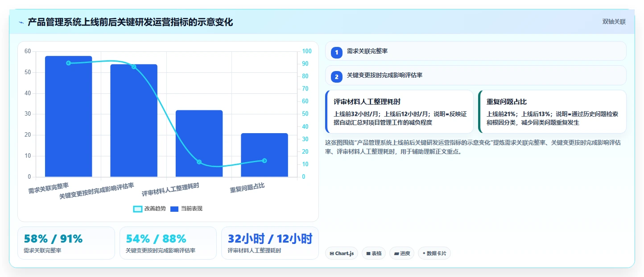Open the 评审材料人工整理耗时 detail card
The width and height of the screenshot is (644, 277).
(x=399, y=112)
